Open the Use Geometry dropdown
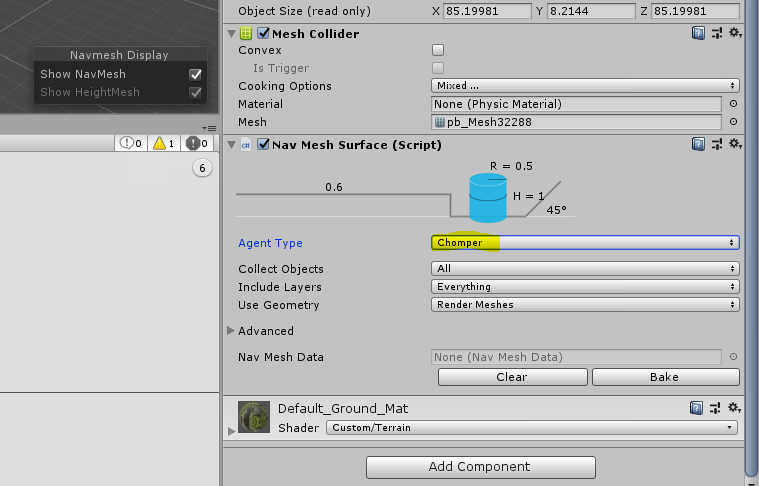 [x=585, y=304]
